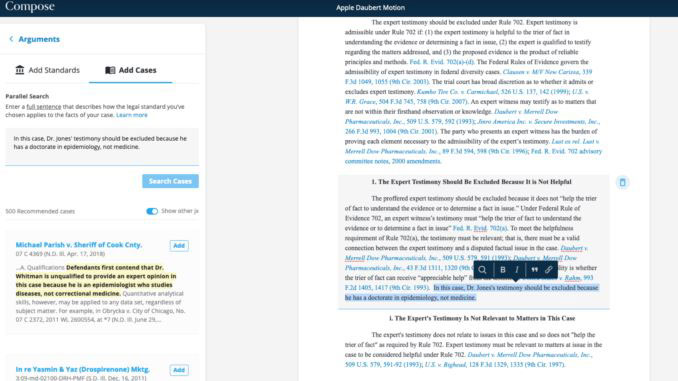Click into the Parallel Search text box
This screenshot has height=381, width=678.
click(102, 146)
